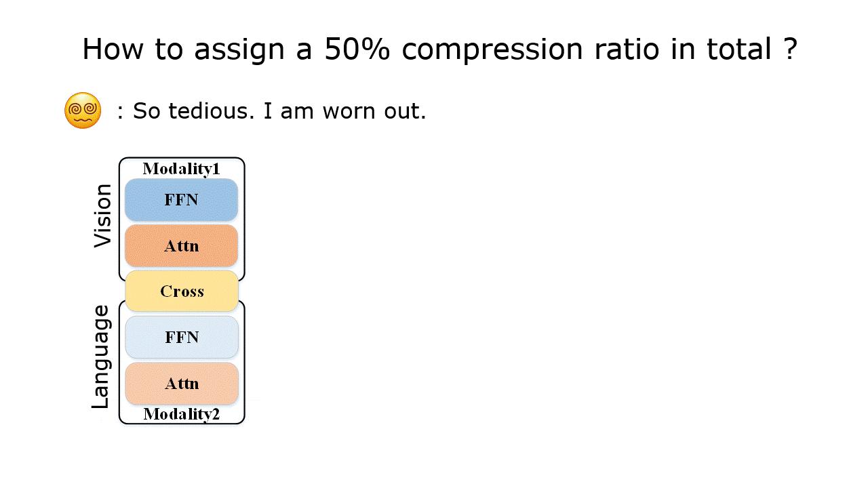
Task: Select the blue FFN block under Vision
Action: pyautogui.click(x=181, y=200)
